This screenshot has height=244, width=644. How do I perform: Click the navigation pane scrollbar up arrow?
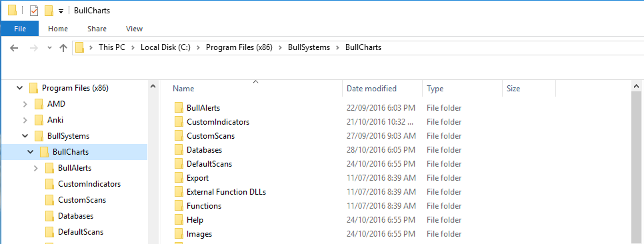tap(153, 86)
